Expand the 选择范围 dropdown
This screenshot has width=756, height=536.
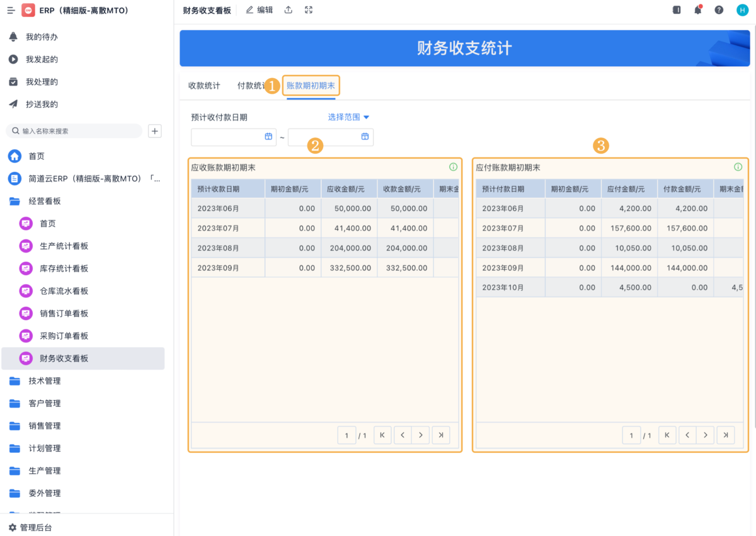click(x=348, y=117)
